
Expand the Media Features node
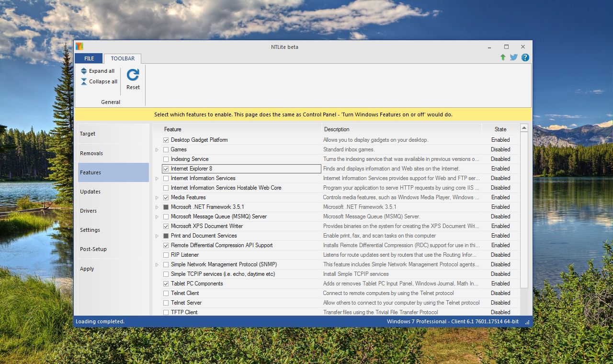click(157, 197)
